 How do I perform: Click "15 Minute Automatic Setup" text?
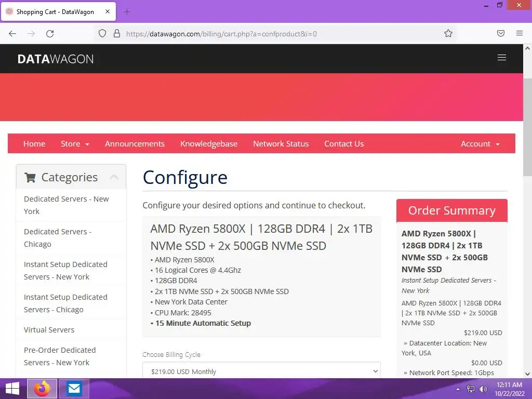coord(203,323)
